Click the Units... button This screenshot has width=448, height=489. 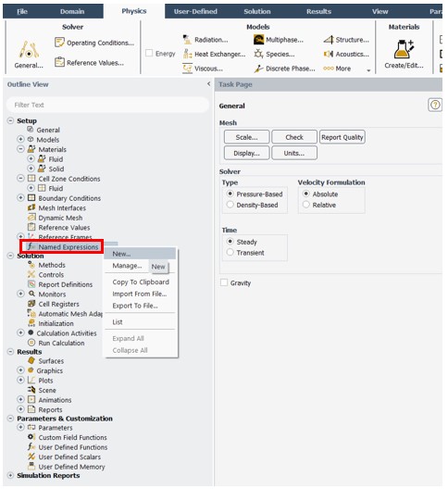click(x=294, y=153)
